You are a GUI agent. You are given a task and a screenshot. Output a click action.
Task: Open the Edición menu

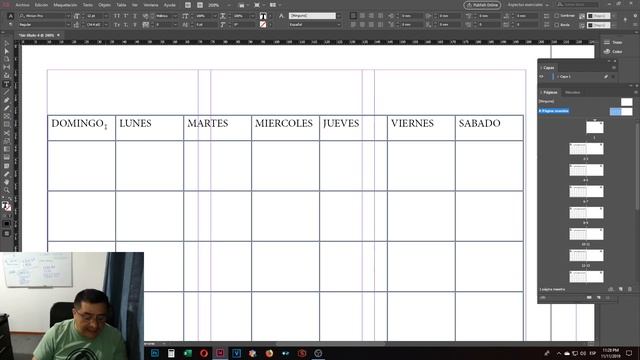41,5
